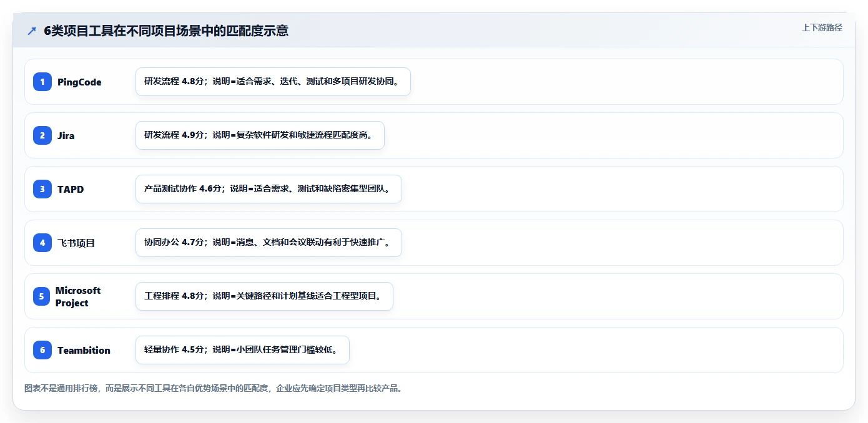Click the Microsoft Project description 工程排程 4.8分
Screen dimensions: 868x423
264,296
